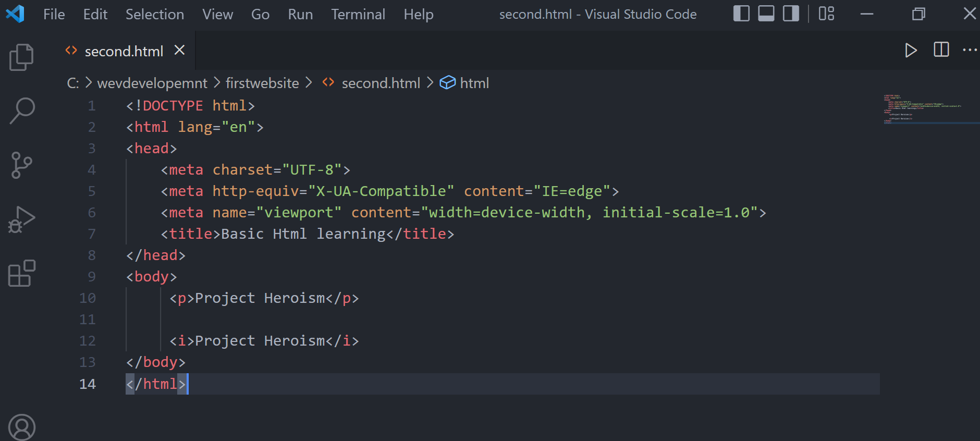Click line number 14 in gutter
The width and height of the screenshot is (980, 441).
(88, 384)
